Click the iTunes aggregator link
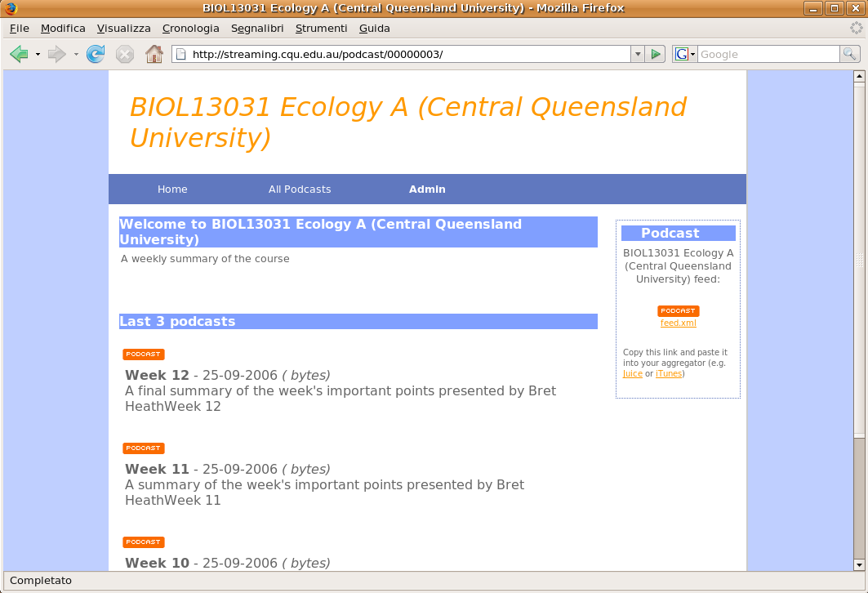The image size is (868, 593). pyautogui.click(x=669, y=373)
